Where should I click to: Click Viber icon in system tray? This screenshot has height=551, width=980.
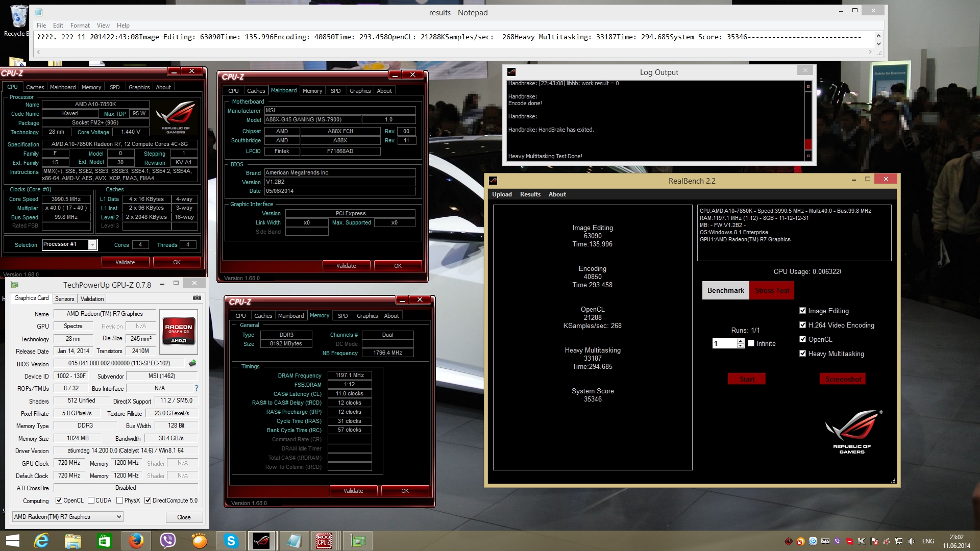pos(838,541)
